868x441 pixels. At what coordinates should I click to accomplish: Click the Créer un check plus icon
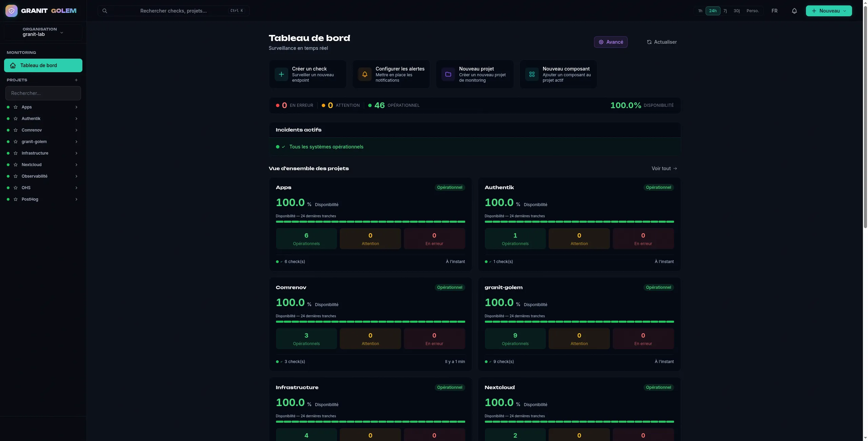[x=281, y=74]
